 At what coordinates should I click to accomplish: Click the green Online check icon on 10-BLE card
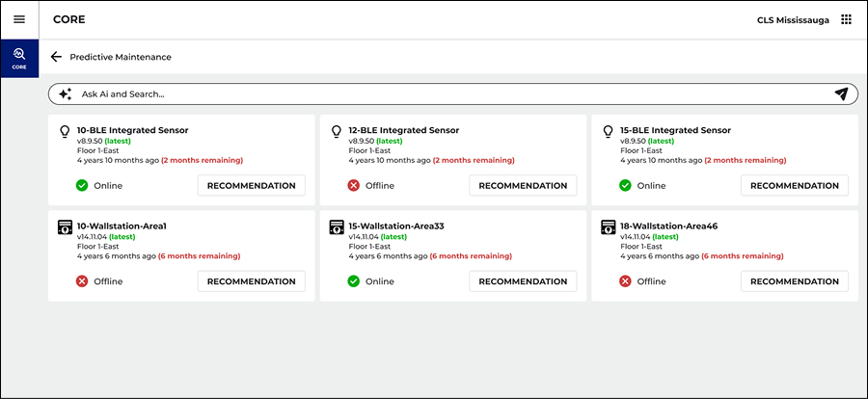pyautogui.click(x=82, y=186)
